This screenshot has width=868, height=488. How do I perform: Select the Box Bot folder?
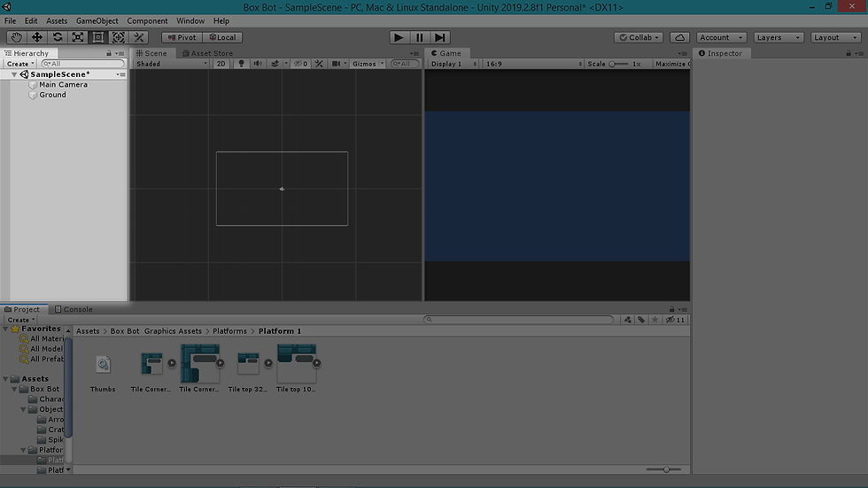[45, 389]
